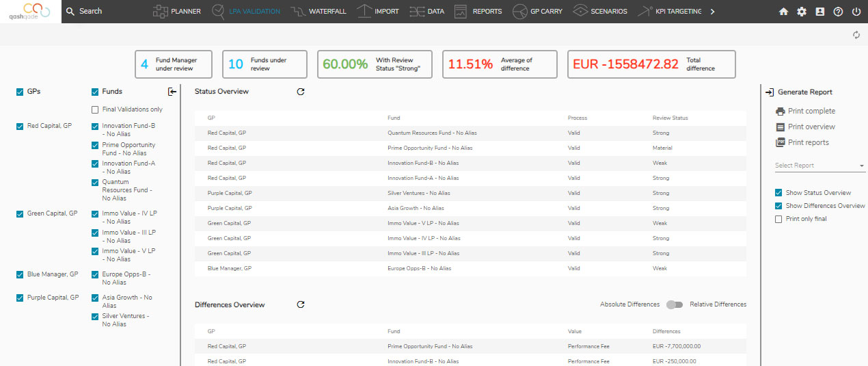Open the Select Report dropdown
The width and height of the screenshot is (868, 366).
819,166
